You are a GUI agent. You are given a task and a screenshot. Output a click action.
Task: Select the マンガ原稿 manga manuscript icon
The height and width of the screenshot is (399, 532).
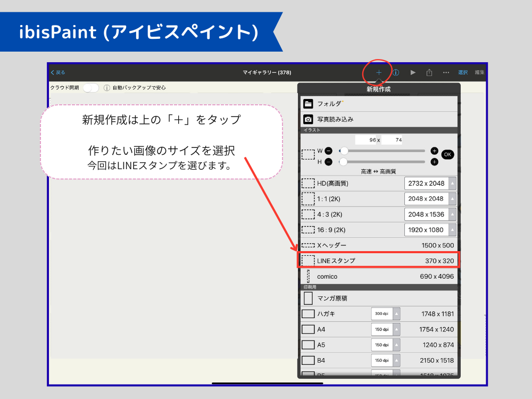pos(307,298)
